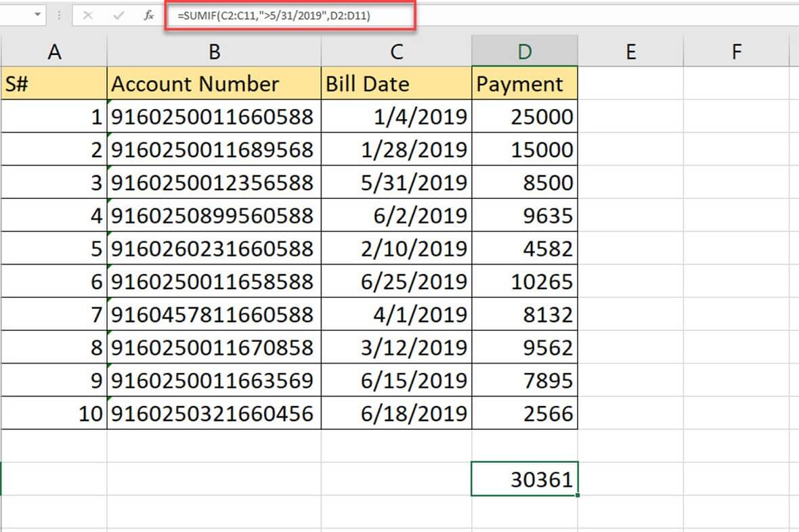The height and width of the screenshot is (532, 799).
Task: Click the Bill Date header cell
Action: (397, 84)
